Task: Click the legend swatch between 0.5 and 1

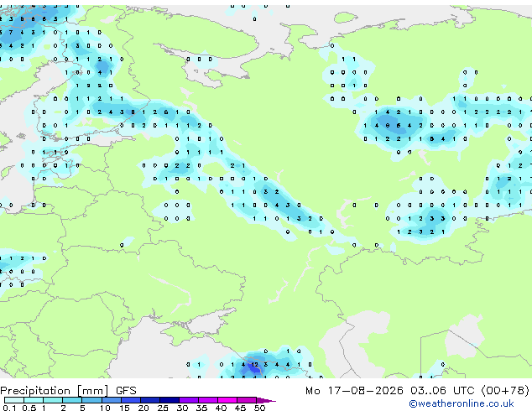Action: click(34, 400)
